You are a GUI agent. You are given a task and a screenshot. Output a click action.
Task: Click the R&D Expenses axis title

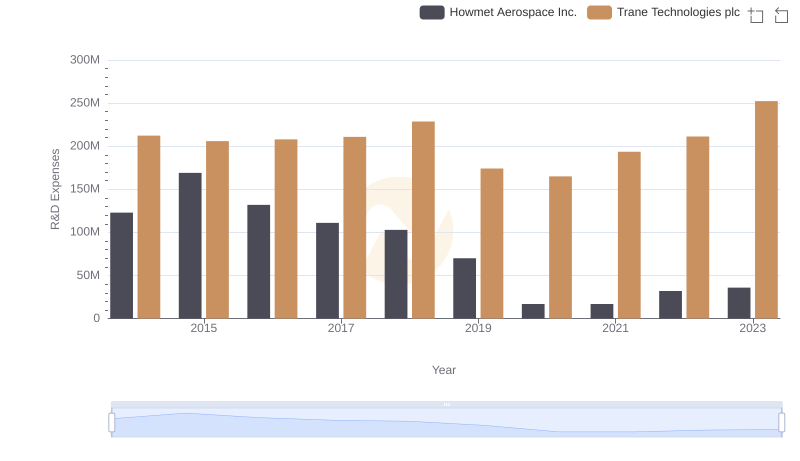pos(55,189)
